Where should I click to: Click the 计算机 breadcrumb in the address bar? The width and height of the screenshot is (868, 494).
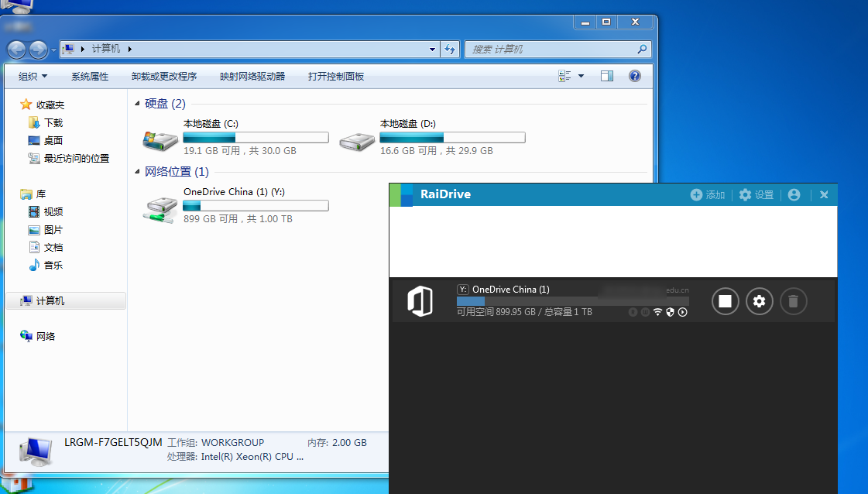point(106,49)
